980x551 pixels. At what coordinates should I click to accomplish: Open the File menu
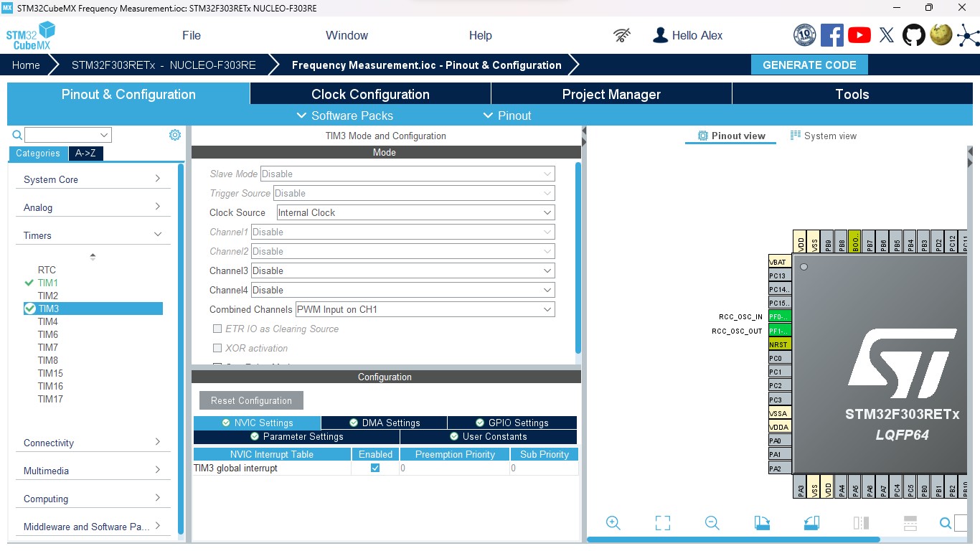(x=192, y=35)
